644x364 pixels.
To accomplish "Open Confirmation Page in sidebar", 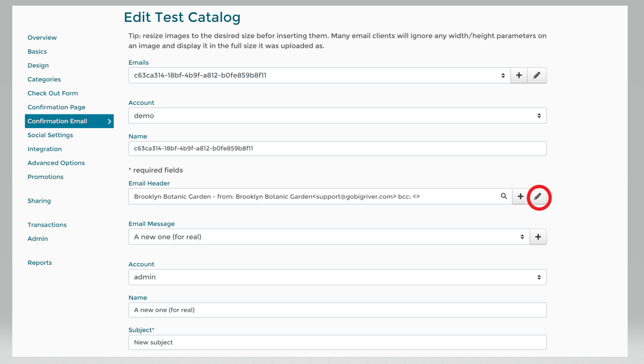I will (x=57, y=107).
